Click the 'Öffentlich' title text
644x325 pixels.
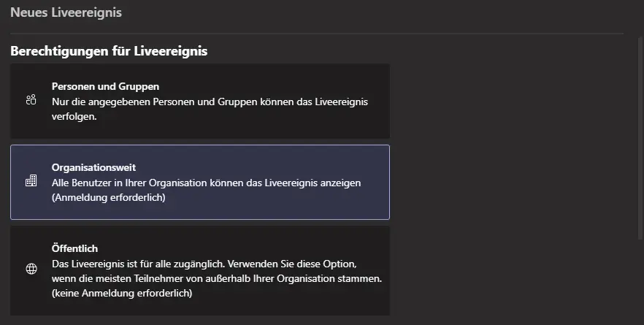tap(74, 248)
